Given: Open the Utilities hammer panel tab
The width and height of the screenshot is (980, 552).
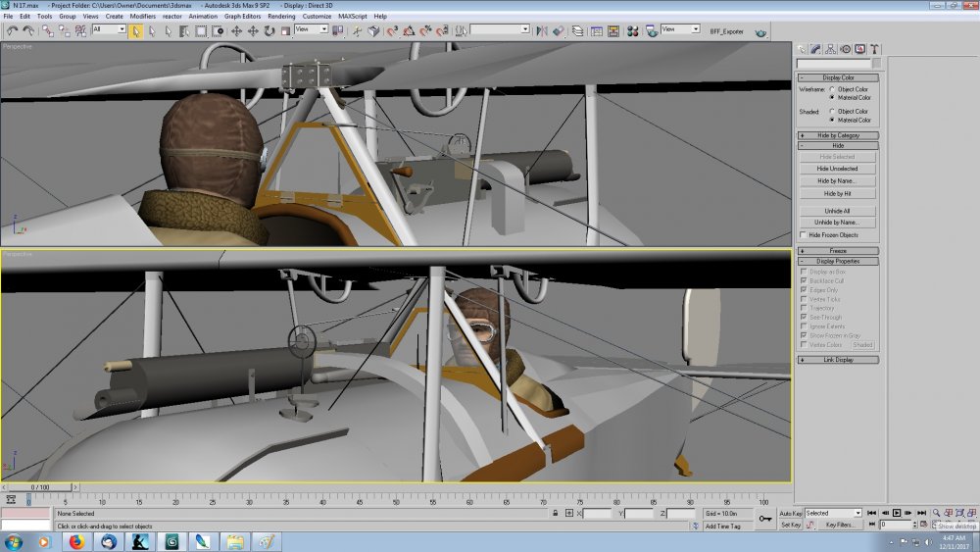Looking at the screenshot, I should click(x=874, y=49).
